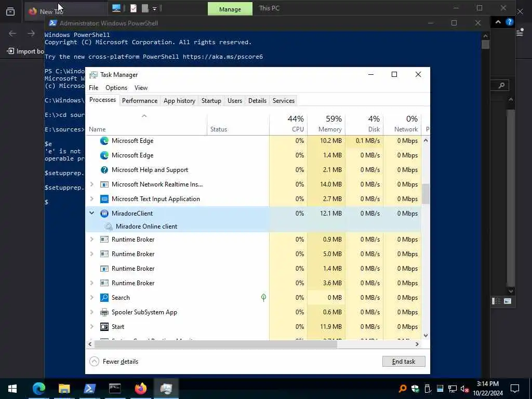This screenshot has height=399, width=532.
Task: Click Firefox back arrow button
Action: click(x=12, y=33)
